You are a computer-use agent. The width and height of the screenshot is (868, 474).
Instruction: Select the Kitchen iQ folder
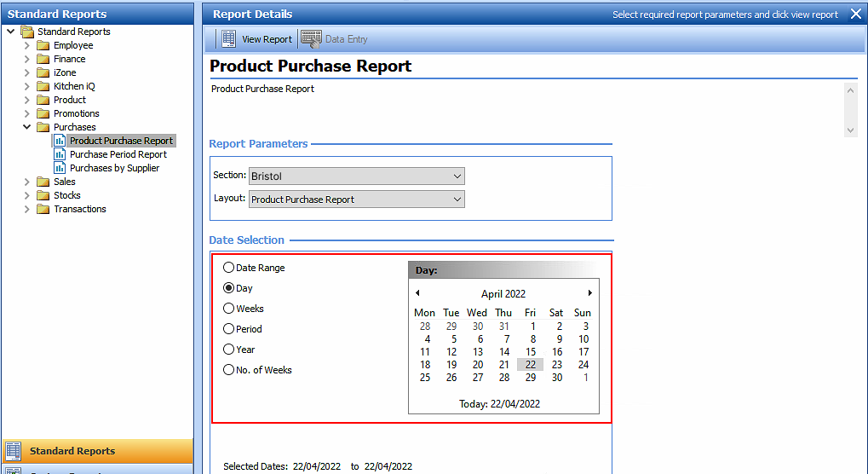click(74, 86)
